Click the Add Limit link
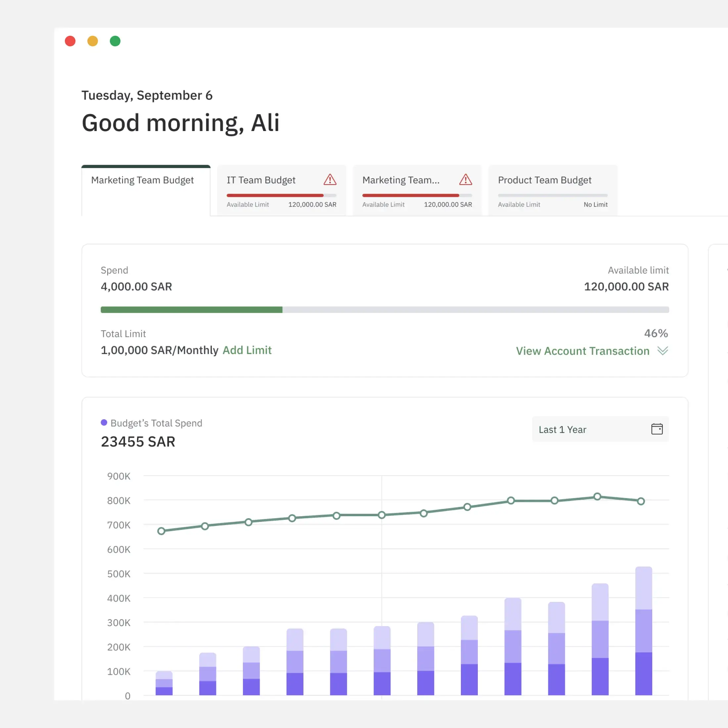Screen dimensions: 728x728 pos(247,350)
